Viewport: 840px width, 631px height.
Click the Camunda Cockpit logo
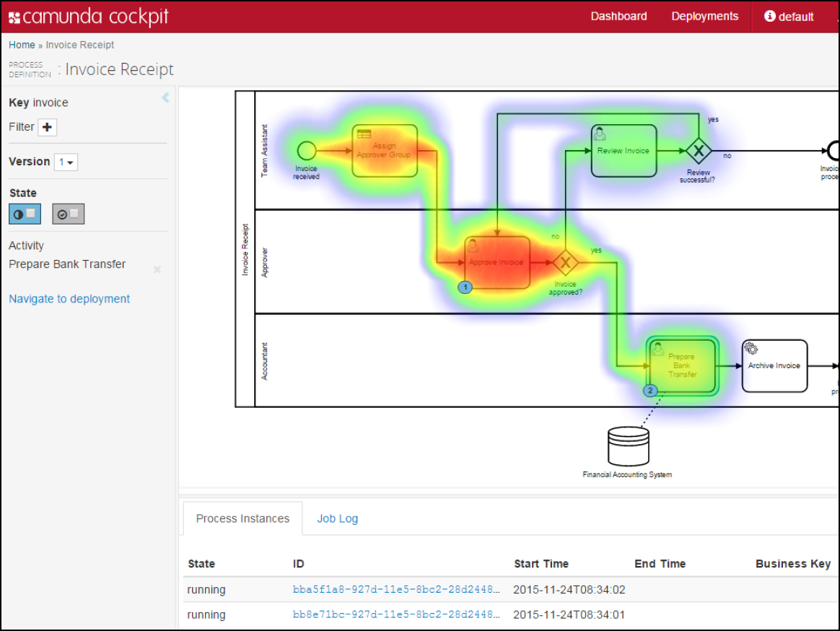coord(88,17)
